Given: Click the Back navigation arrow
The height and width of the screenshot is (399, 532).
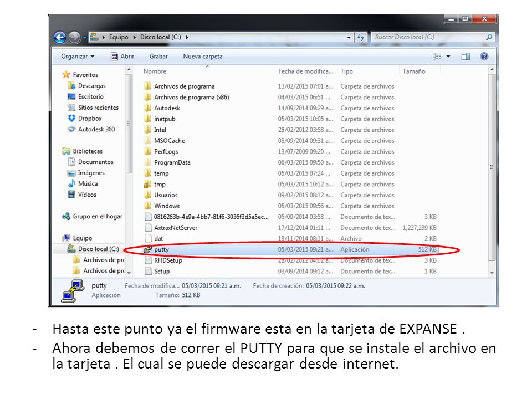Looking at the screenshot, I should [x=60, y=37].
